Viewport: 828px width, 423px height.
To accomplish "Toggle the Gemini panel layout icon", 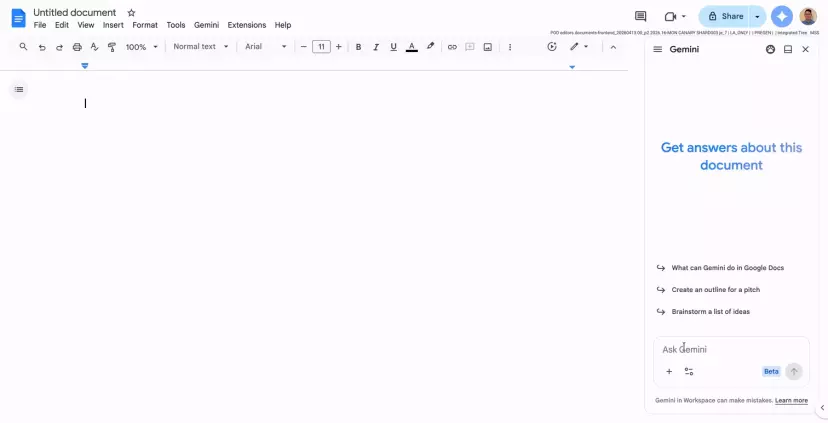I will coord(788,49).
